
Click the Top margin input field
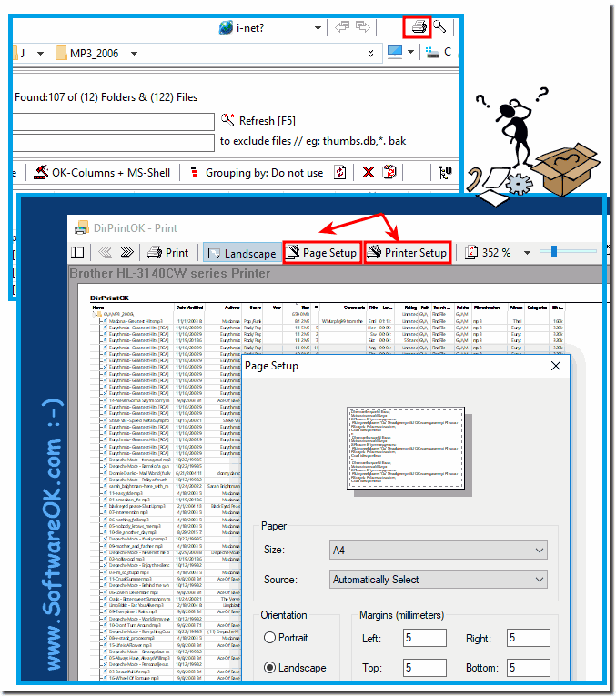coord(425,668)
